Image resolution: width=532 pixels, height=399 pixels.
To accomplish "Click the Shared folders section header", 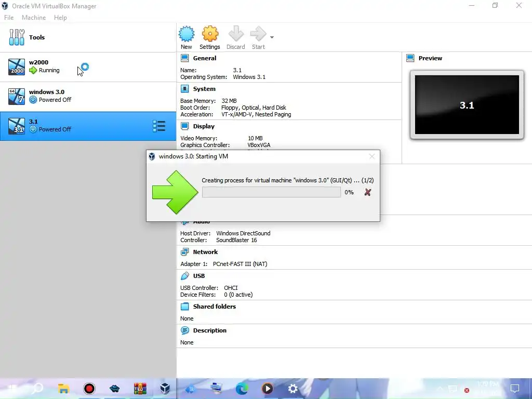I will [215, 307].
